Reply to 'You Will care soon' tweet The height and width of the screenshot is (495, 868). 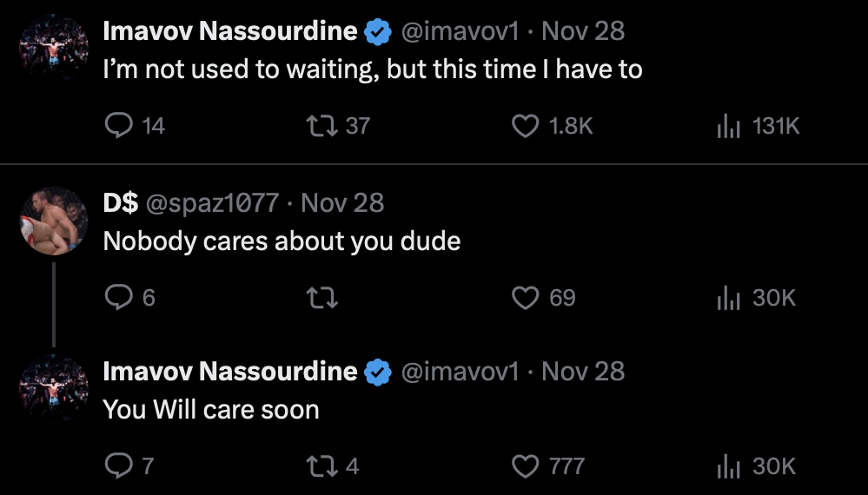tap(117, 467)
